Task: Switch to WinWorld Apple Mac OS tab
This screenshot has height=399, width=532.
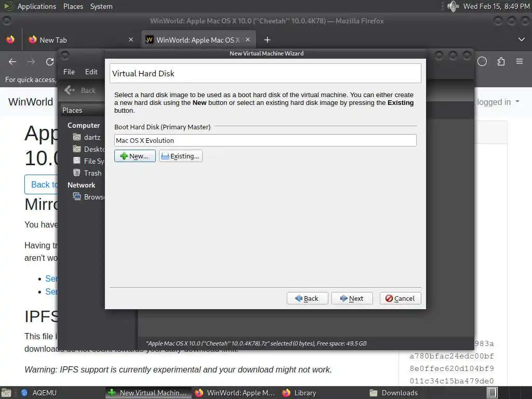Action: point(198,40)
